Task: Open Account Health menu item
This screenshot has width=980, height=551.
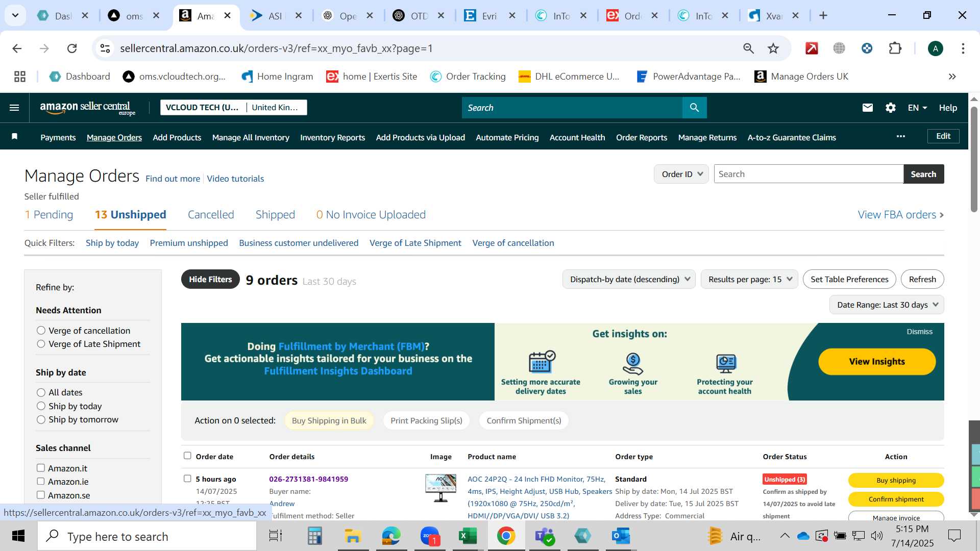Action: click(x=577, y=138)
